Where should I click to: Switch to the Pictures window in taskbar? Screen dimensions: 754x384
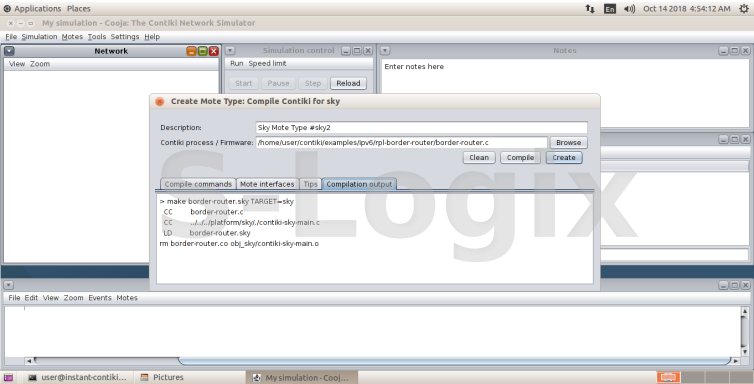point(162,377)
